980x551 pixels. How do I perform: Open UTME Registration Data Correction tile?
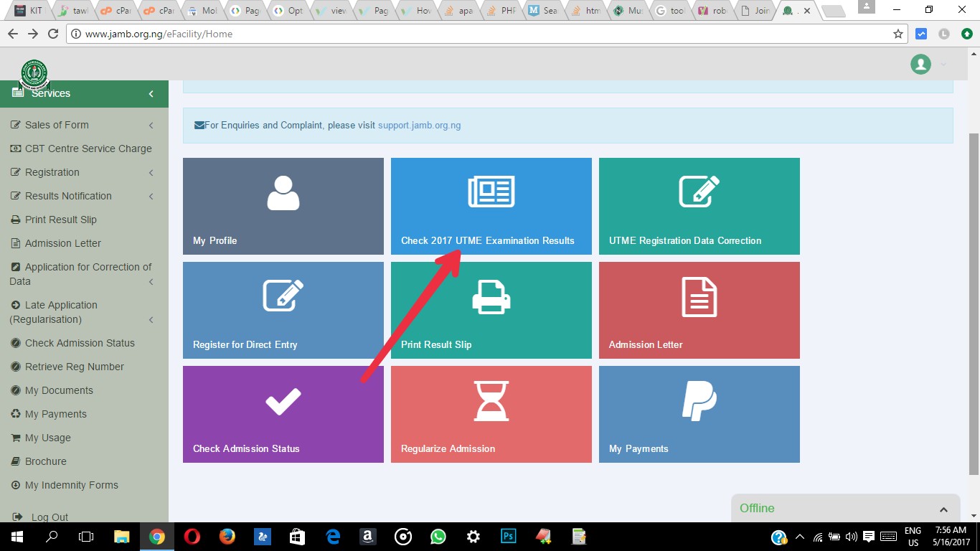(x=699, y=206)
